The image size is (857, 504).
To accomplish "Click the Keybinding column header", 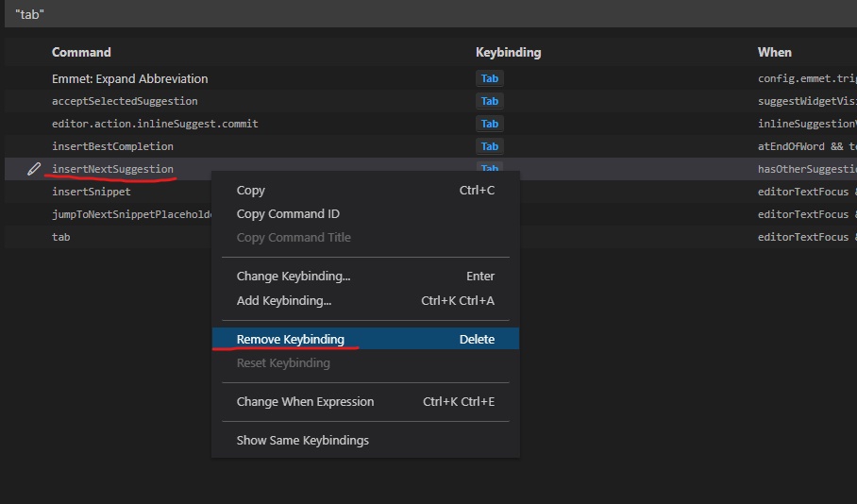I will 509,53.
